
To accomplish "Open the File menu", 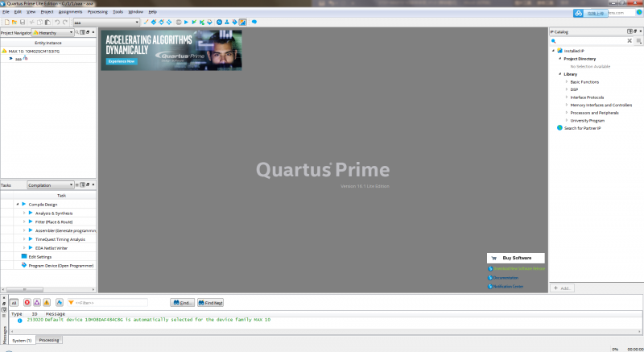I will pyautogui.click(x=6, y=12).
